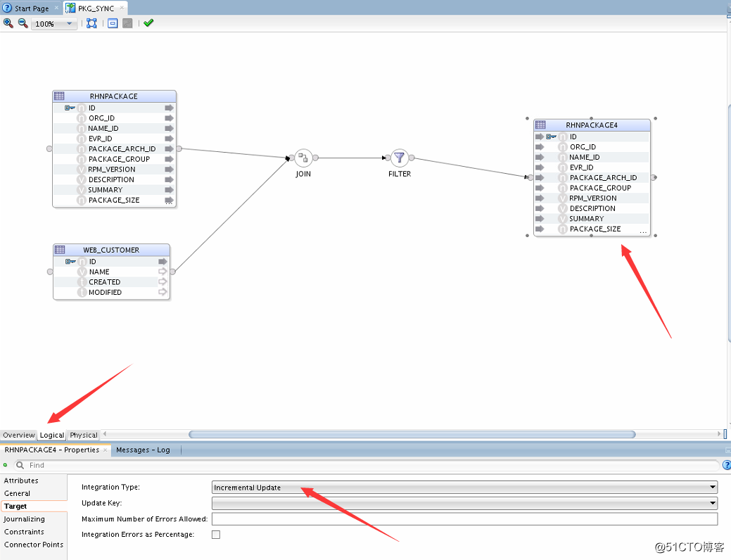Open the Connector Points properties section
The height and width of the screenshot is (560, 731).
pos(34,545)
